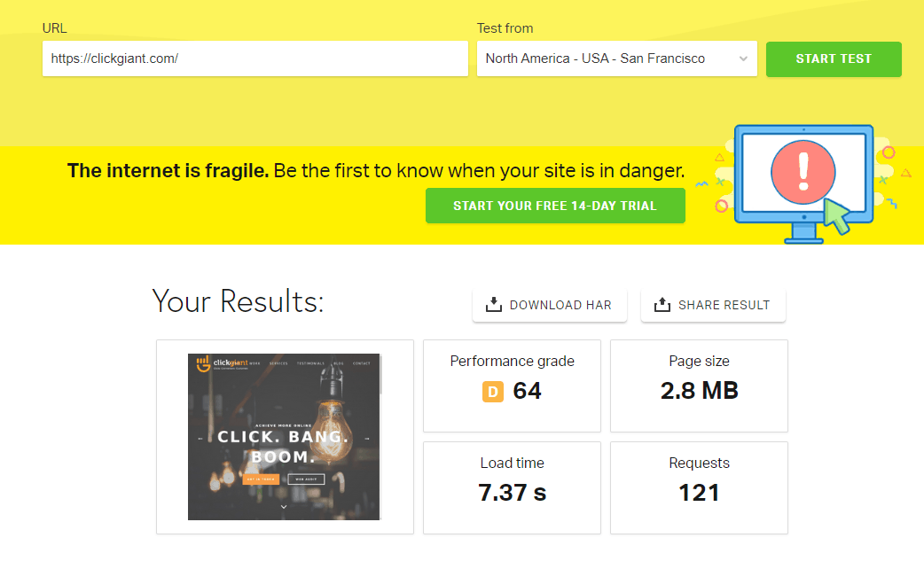924x561 pixels.
Task: Click the website preview thumbnail
Action: [x=284, y=437]
